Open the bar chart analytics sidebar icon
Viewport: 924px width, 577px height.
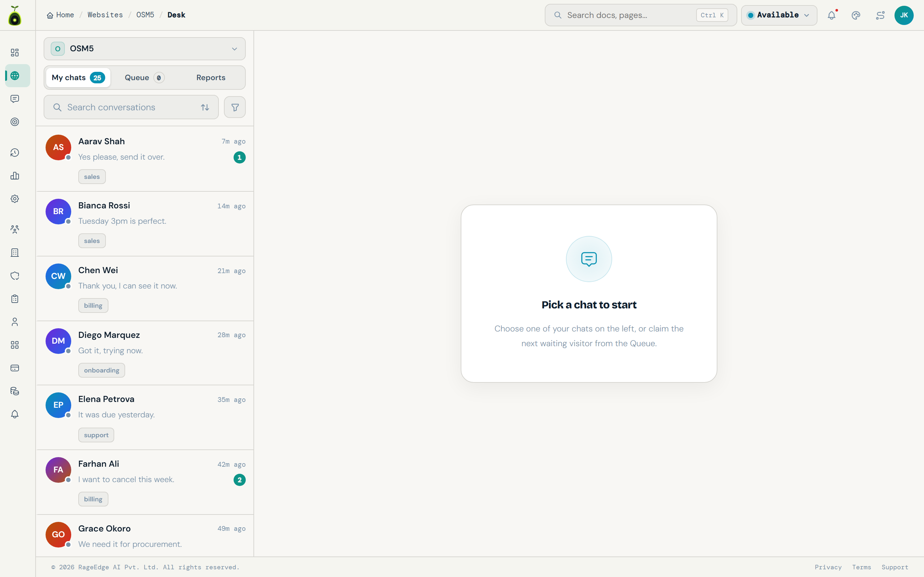[x=15, y=176]
